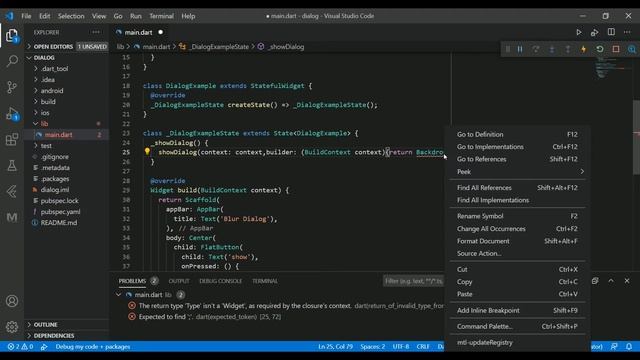Maximize the panel with the chevron up

(x=611, y=281)
